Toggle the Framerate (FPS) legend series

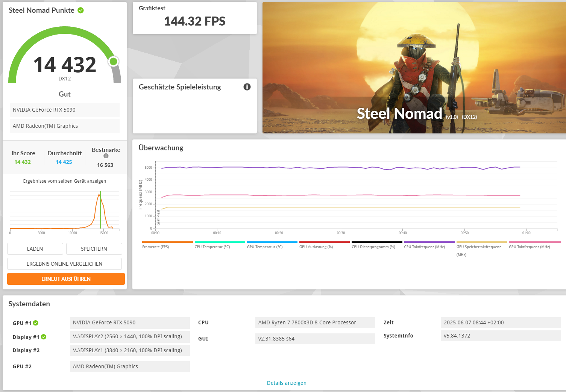click(167, 245)
